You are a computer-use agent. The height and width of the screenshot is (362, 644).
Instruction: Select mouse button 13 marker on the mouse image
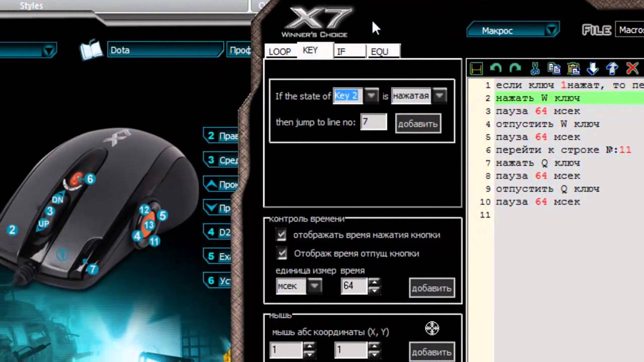148,225
